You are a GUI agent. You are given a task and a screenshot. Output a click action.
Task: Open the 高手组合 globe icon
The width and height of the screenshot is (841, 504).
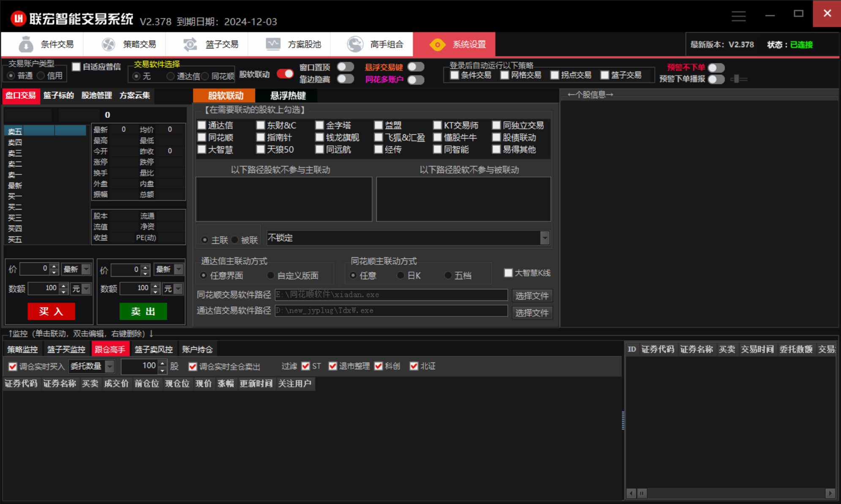pos(355,44)
